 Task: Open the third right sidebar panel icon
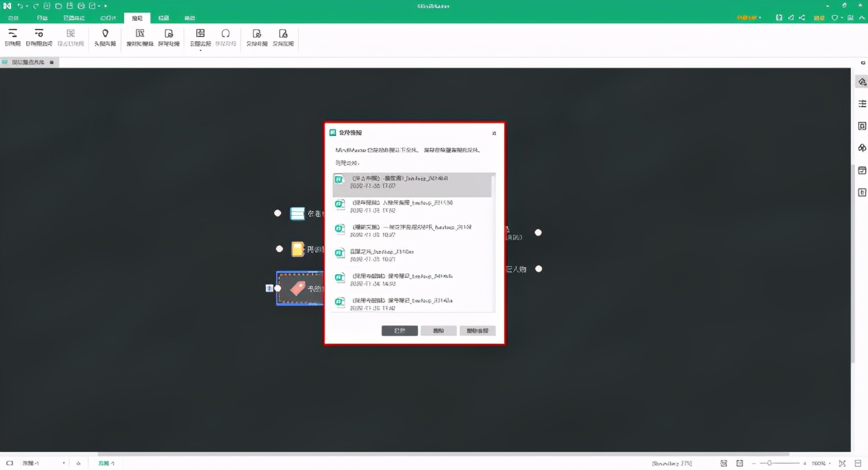(862, 126)
